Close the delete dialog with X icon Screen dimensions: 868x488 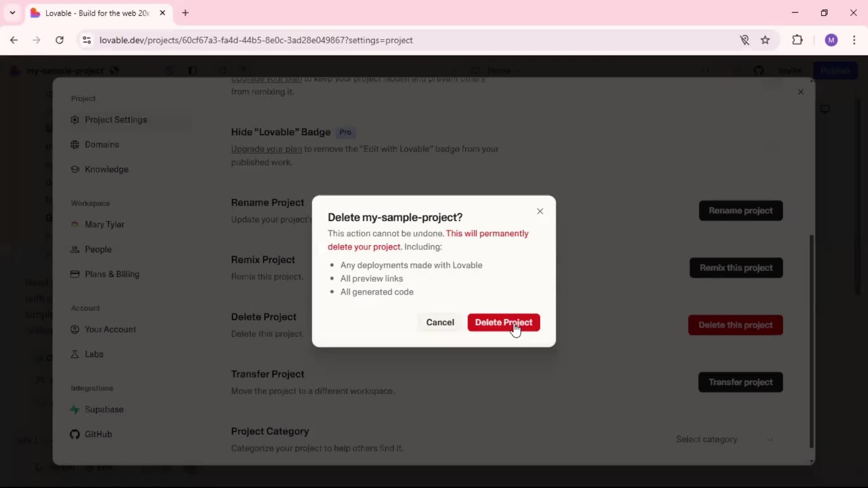tap(540, 211)
